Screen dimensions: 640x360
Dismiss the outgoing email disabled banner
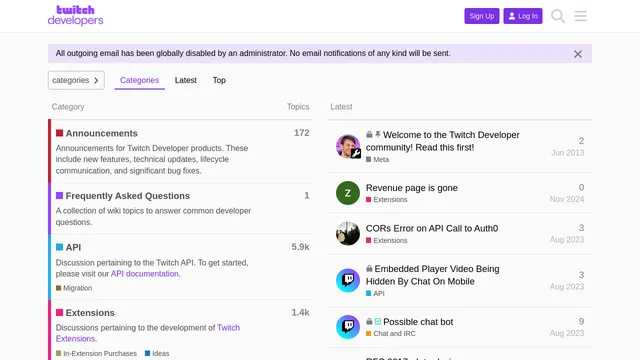click(x=578, y=54)
